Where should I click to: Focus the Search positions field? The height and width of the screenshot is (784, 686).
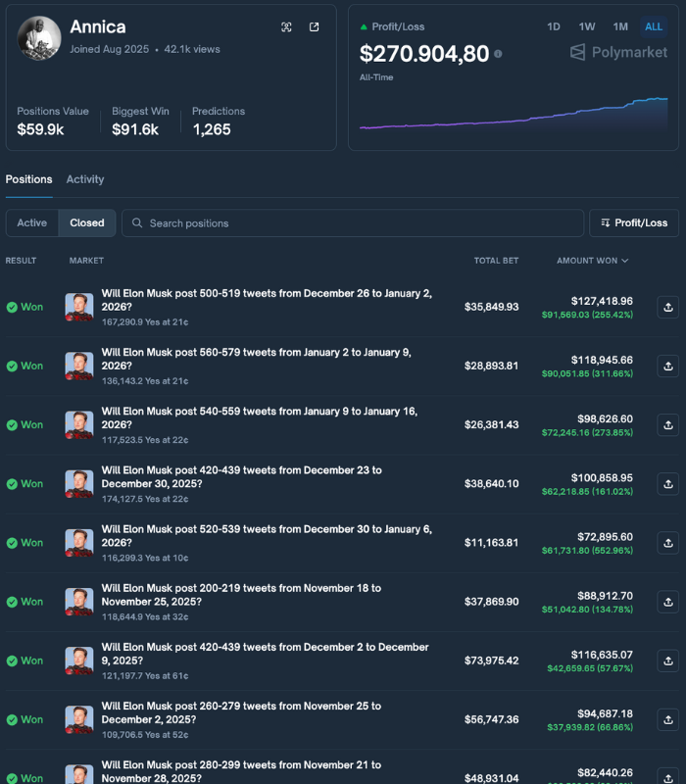tap(353, 223)
